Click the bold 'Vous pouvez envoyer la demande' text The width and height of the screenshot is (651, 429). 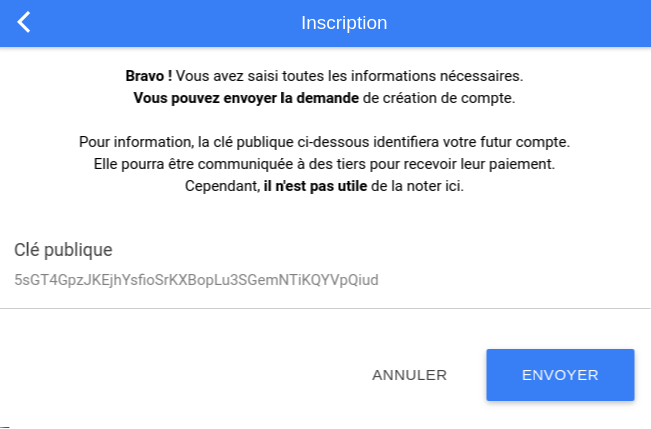coord(246,98)
